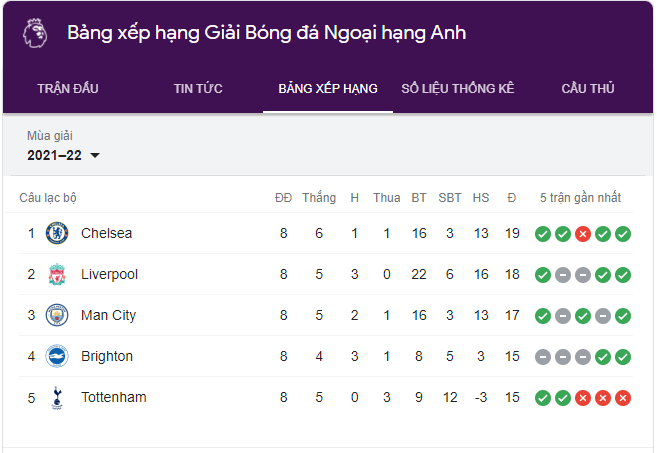Click the Brighton club crest
Screen dimensions: 657x453
pos(57,356)
